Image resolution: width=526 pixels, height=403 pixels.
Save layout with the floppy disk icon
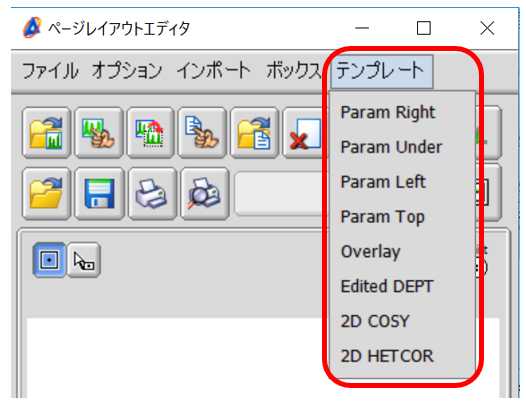[99, 194]
